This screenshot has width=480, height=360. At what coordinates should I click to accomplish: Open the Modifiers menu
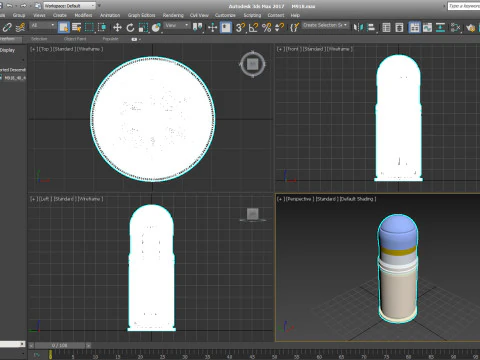coord(83,15)
